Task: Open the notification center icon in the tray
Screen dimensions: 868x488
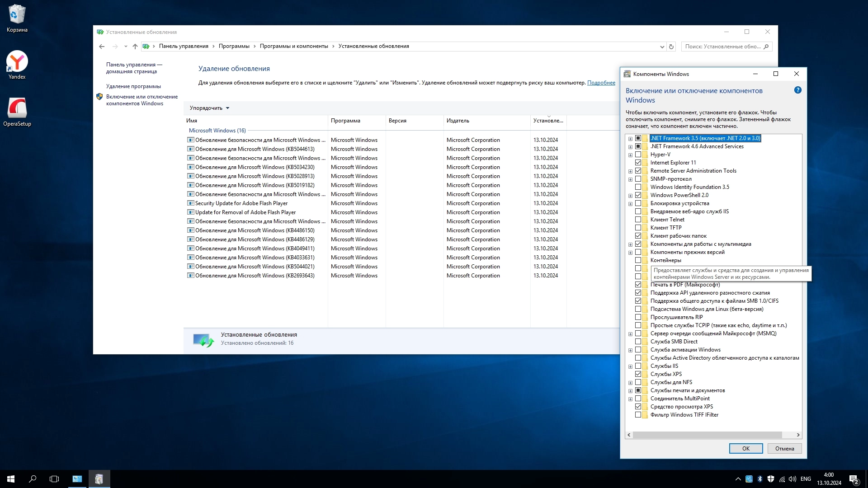Action: pyautogui.click(x=854, y=479)
